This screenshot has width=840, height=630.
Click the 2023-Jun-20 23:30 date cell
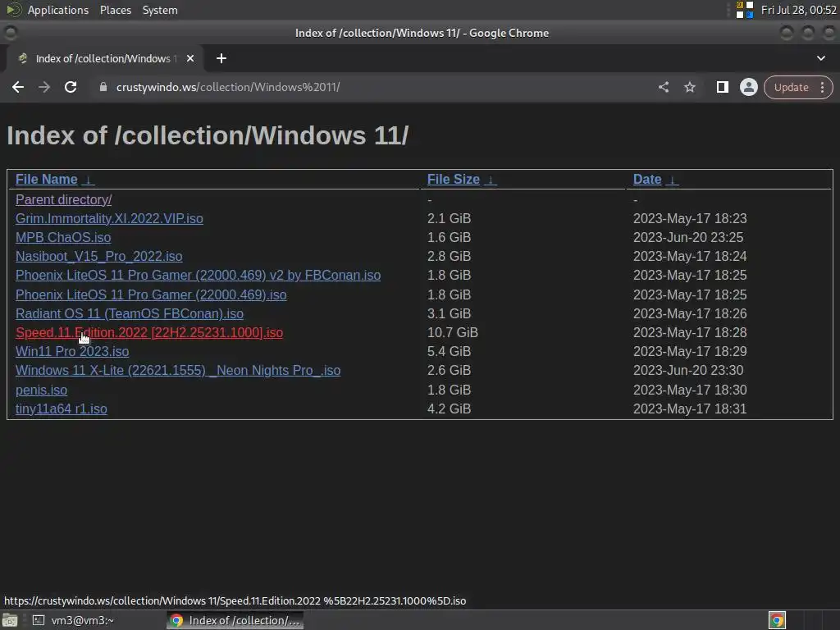688,370
